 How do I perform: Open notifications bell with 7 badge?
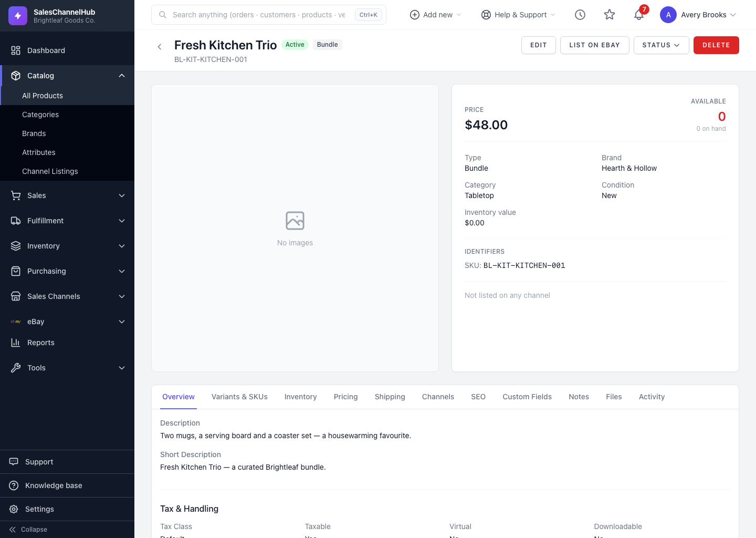point(639,14)
